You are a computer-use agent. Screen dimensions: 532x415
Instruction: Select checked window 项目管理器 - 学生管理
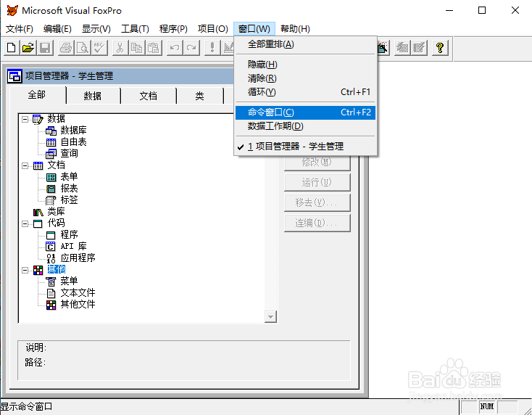[305, 147]
